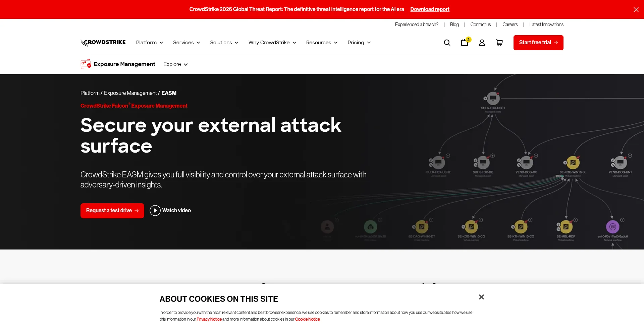
Task: Click the Watch video label
Action: point(176,211)
